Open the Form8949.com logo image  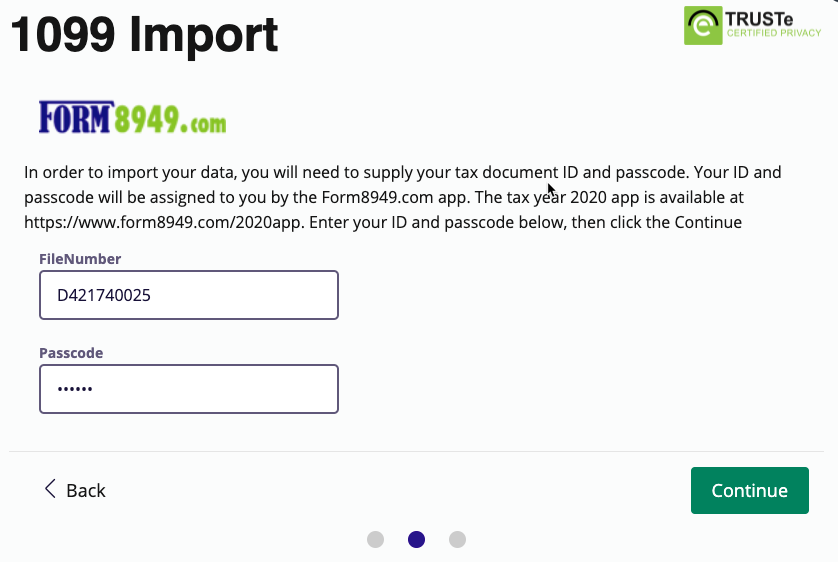pos(133,117)
